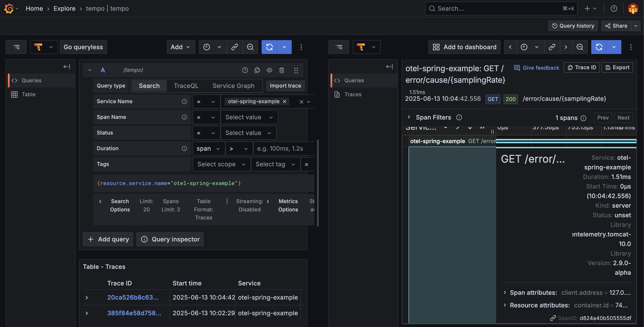644x327 pixels.
Task: Expand Metrics Options section
Action: coord(268,201)
